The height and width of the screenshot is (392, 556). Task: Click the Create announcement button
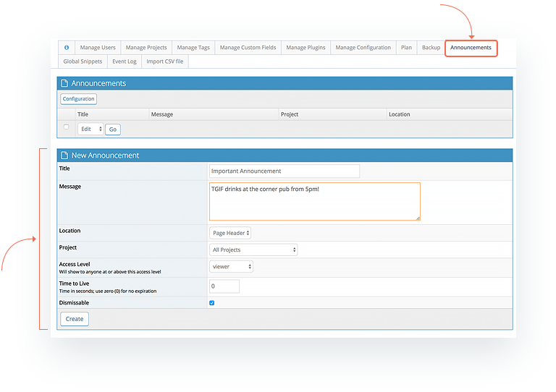point(75,319)
